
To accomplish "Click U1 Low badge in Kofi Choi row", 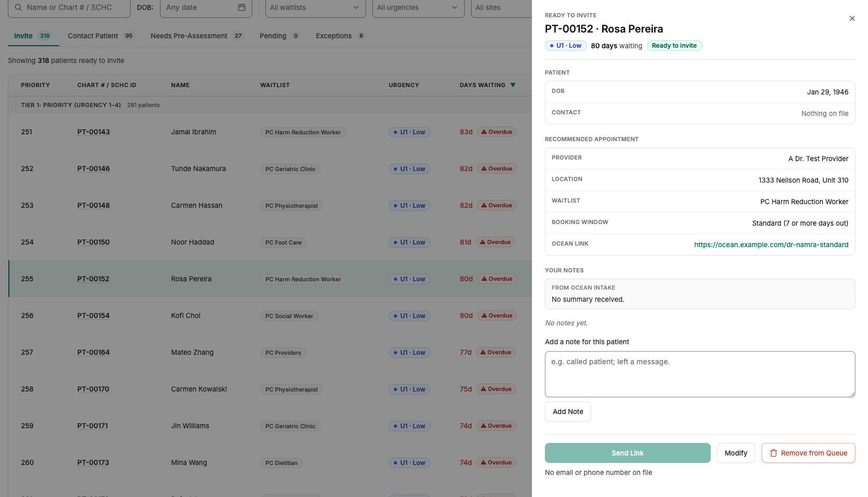I will [x=410, y=316].
